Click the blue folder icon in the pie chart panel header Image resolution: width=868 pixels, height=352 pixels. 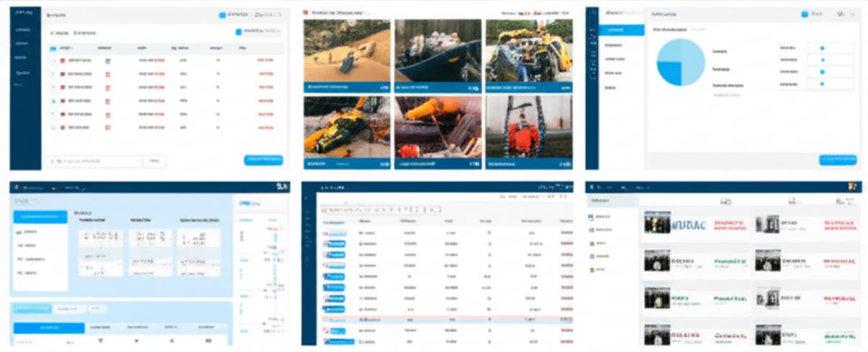tap(805, 14)
